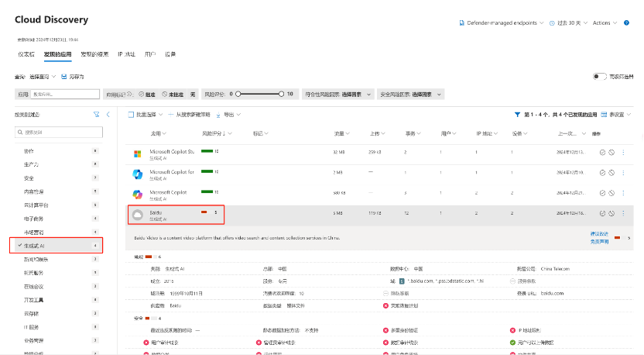Click the blue filter icon beside results count
Image resolution: width=644 pixels, height=355 pixels.
tap(517, 115)
